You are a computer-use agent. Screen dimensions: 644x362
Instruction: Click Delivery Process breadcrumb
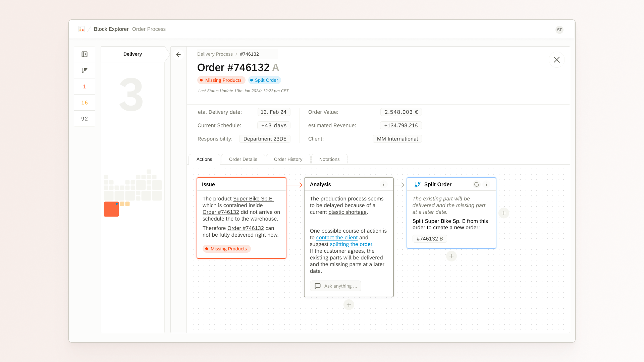click(x=215, y=54)
